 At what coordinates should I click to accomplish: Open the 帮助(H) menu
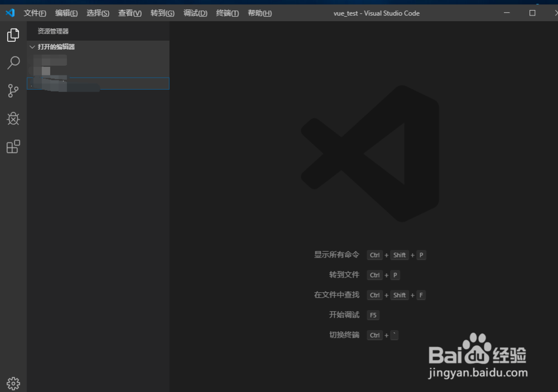(260, 13)
